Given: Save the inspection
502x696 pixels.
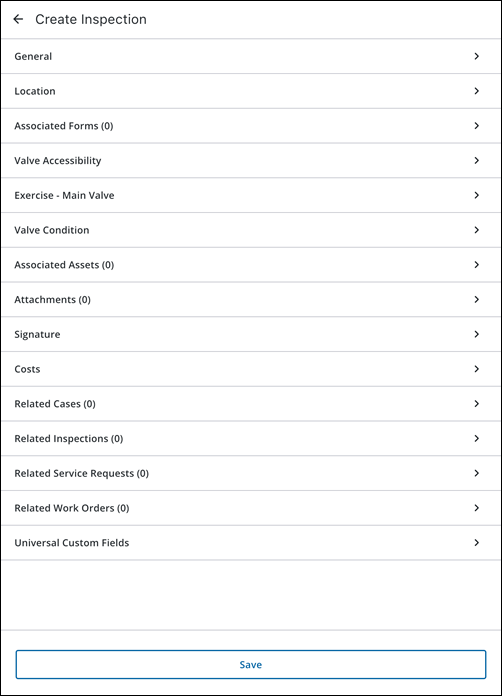Looking at the screenshot, I should [251, 664].
